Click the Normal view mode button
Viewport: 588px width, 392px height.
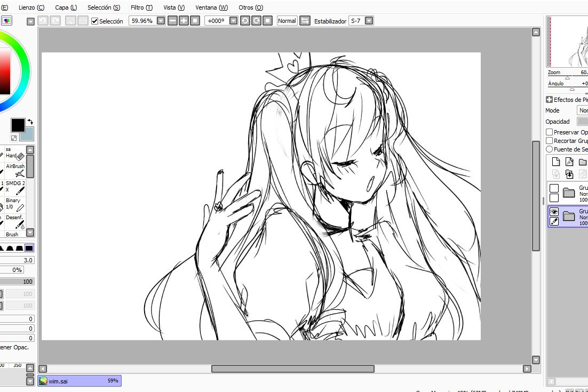tap(287, 21)
